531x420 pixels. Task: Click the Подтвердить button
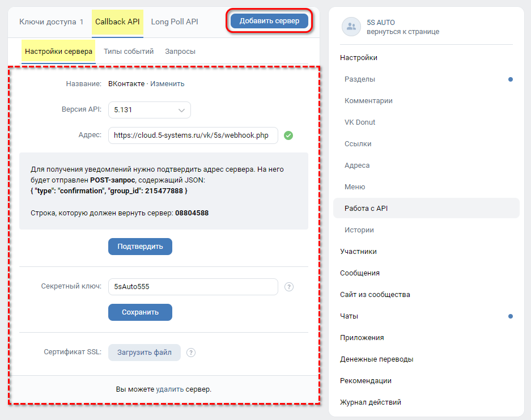pyautogui.click(x=140, y=247)
